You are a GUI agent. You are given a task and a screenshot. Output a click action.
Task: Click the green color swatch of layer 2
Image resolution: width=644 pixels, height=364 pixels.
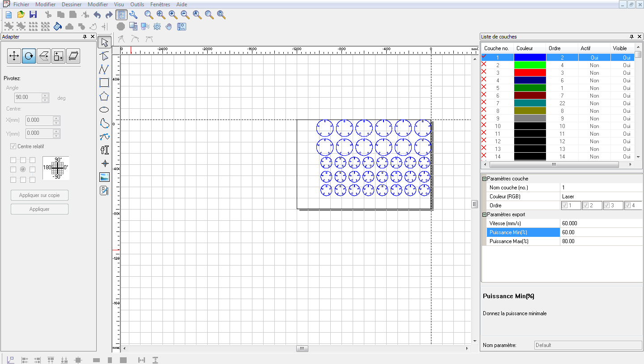click(530, 65)
